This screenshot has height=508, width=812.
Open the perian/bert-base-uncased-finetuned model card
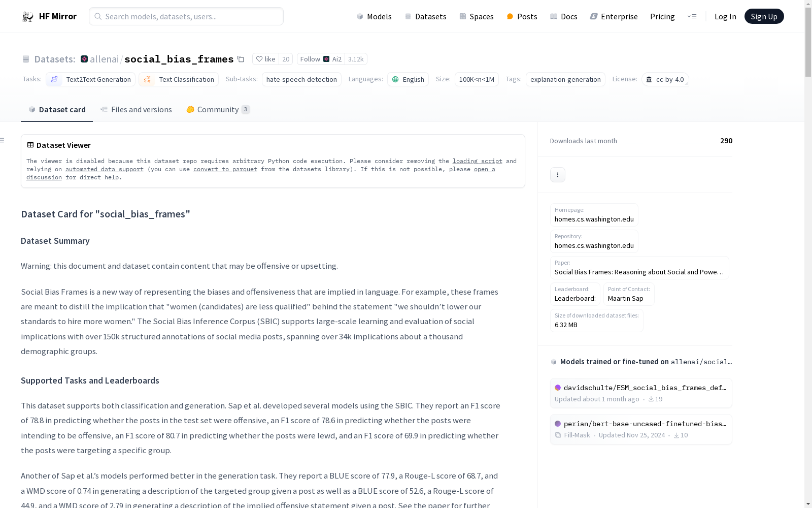[641, 429]
